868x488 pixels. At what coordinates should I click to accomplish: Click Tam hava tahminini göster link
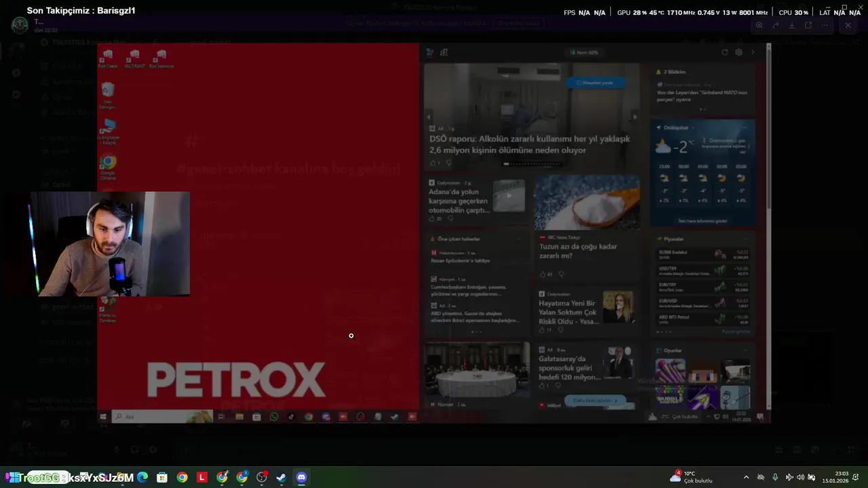703,221
